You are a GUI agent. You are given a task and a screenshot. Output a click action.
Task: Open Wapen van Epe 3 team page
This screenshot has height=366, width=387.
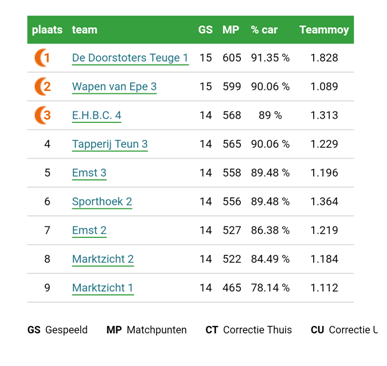[x=114, y=87]
